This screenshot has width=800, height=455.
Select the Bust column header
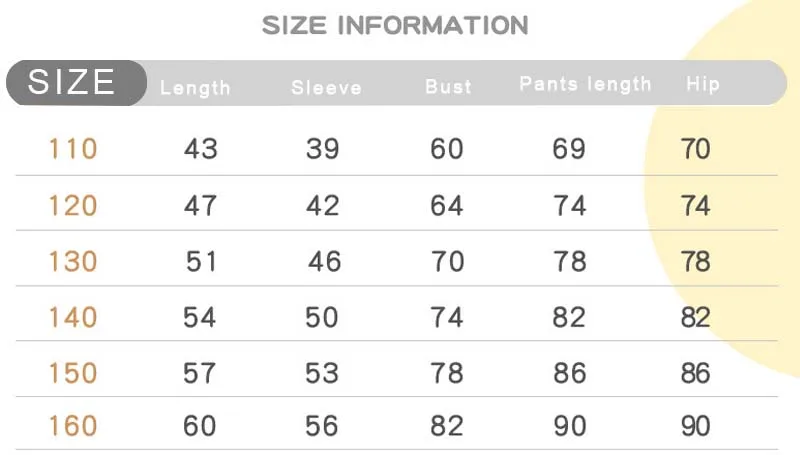[448, 86]
